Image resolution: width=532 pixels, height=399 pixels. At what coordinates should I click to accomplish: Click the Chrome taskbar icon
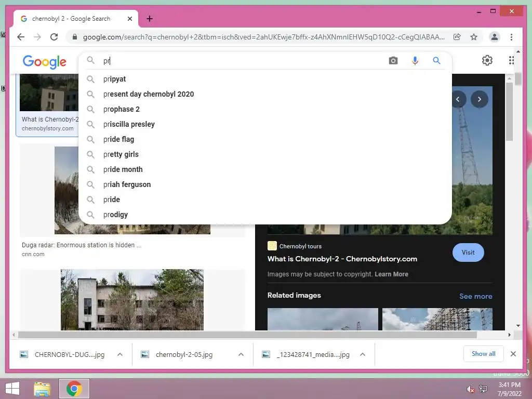(74, 389)
